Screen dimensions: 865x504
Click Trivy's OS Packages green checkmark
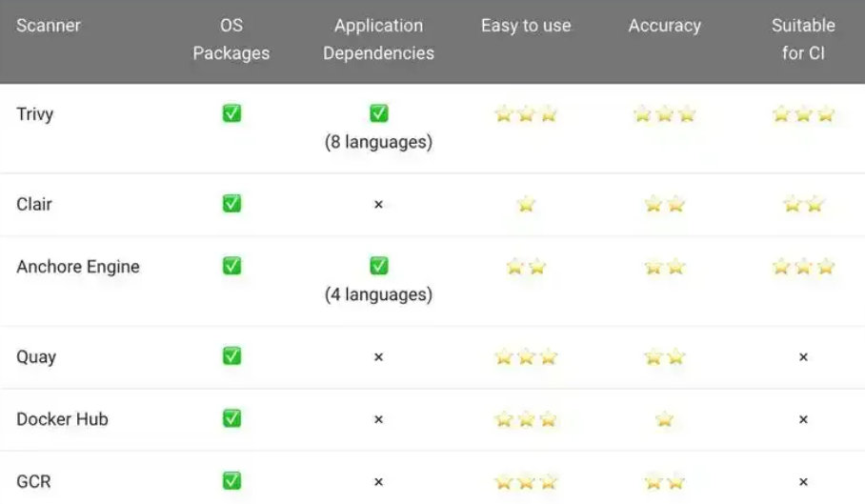pyautogui.click(x=231, y=113)
